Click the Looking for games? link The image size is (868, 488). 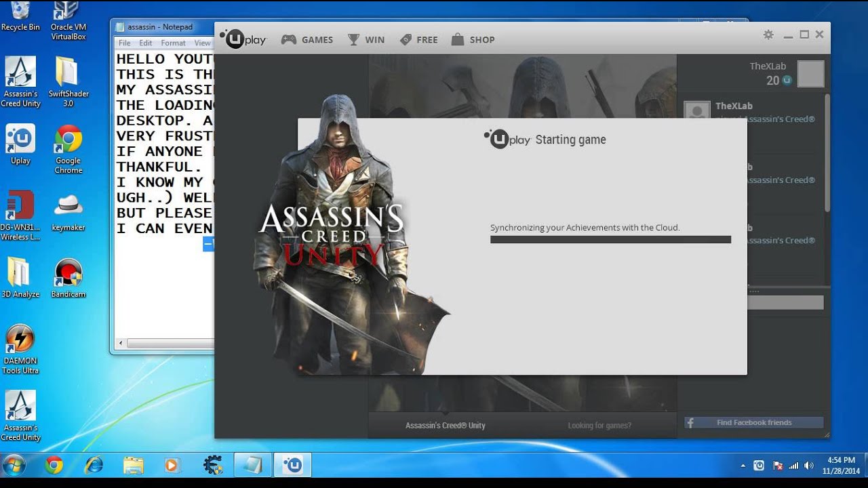click(599, 426)
